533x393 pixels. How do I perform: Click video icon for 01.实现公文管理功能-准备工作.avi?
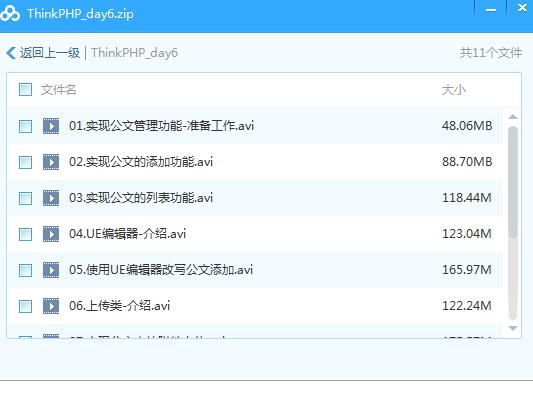tap(51, 126)
